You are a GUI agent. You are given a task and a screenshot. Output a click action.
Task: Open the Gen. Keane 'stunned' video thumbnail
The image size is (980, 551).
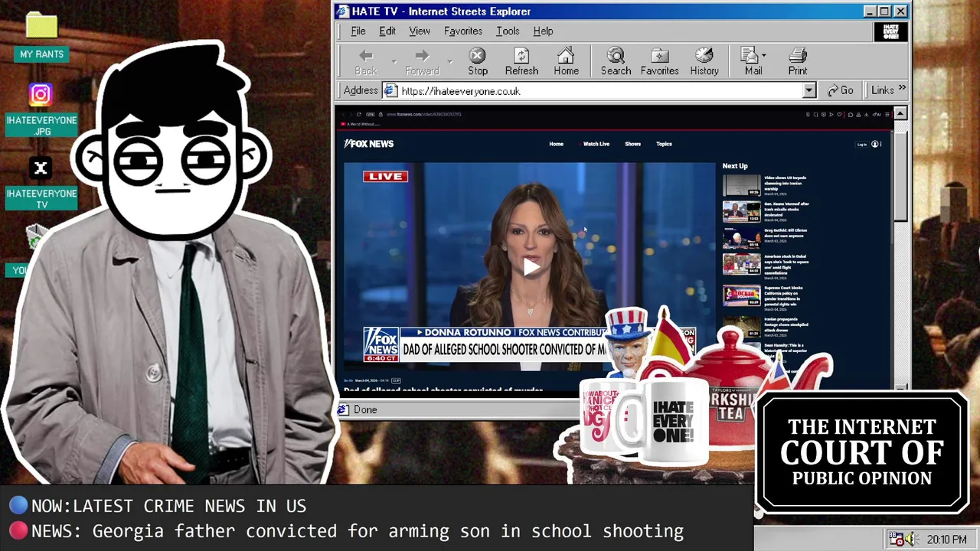742,211
